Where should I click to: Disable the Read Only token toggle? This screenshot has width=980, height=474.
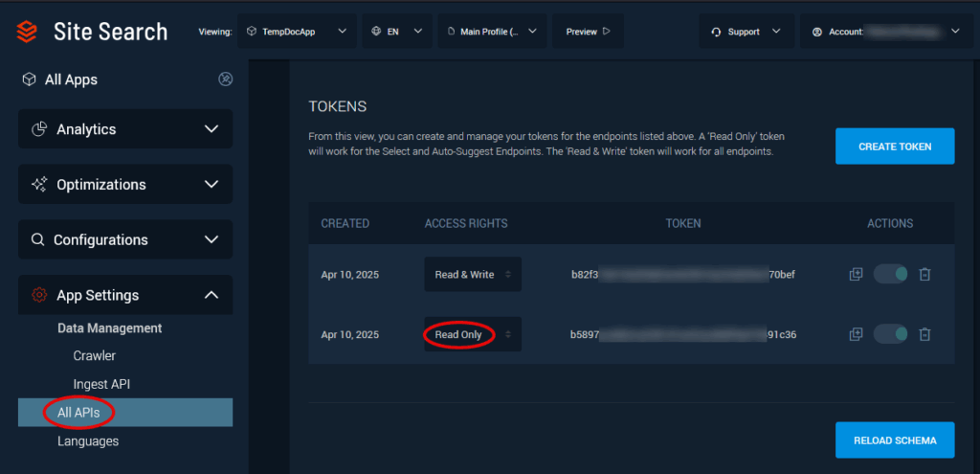(x=890, y=334)
